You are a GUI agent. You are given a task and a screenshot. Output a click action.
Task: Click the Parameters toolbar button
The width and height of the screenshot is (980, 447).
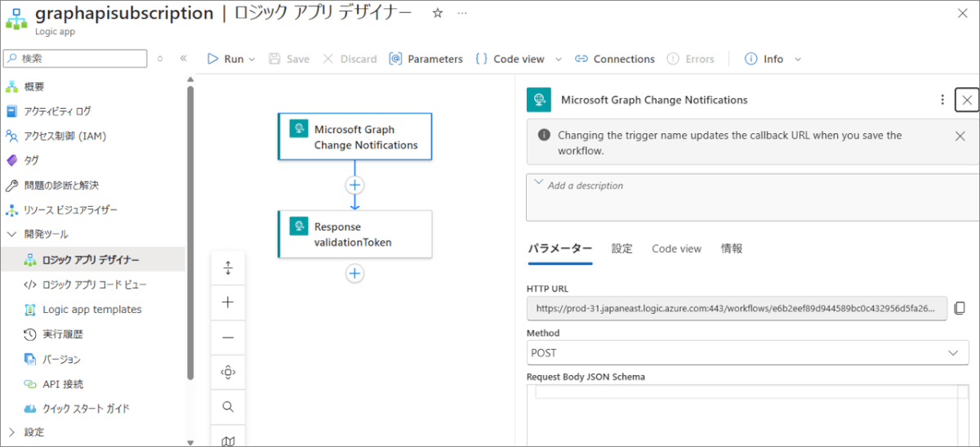[x=425, y=59]
